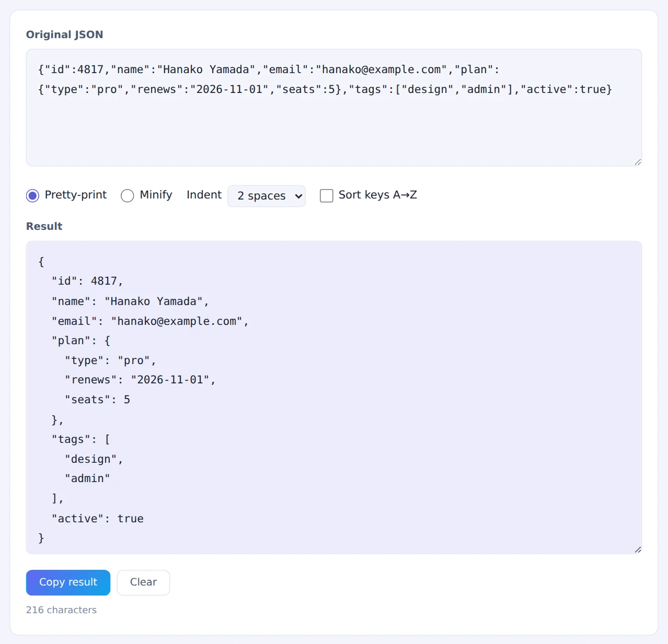Click inside the Original JSON textarea
Image resolution: width=668 pixels, height=644 pixels.
pyautogui.click(x=334, y=108)
